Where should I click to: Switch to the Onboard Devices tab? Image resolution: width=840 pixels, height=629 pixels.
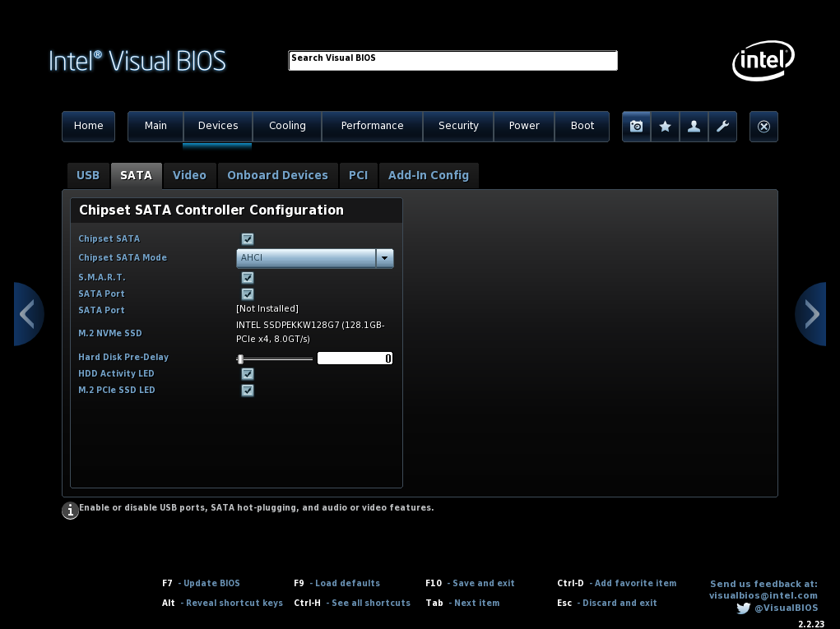277,175
